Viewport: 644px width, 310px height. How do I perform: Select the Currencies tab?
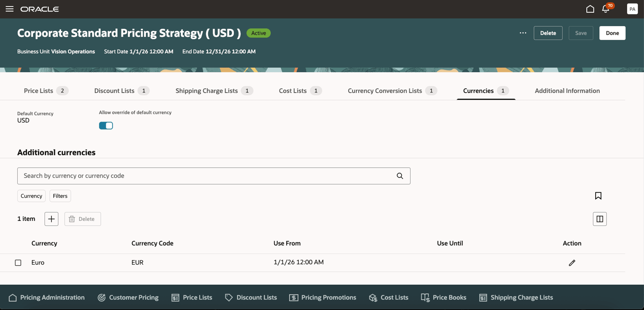486,91
